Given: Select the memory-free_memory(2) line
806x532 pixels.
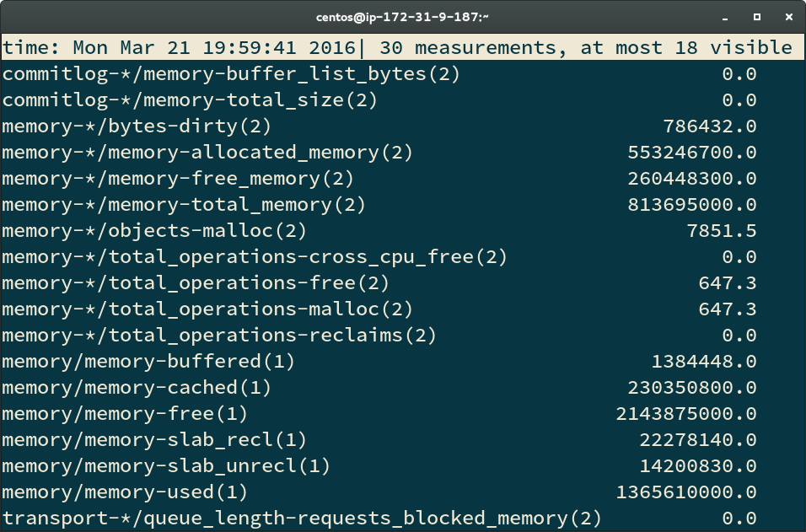Looking at the screenshot, I should point(178,179).
